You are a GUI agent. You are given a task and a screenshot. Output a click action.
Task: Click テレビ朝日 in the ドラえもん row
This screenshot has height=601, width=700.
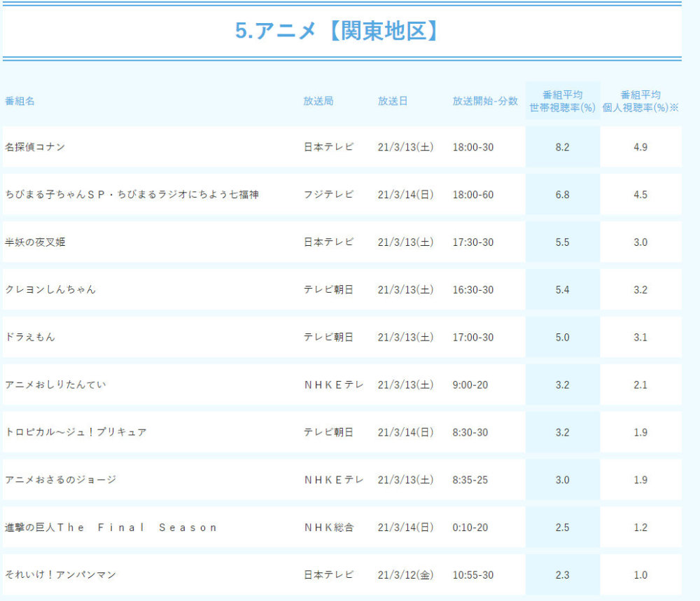(328, 337)
